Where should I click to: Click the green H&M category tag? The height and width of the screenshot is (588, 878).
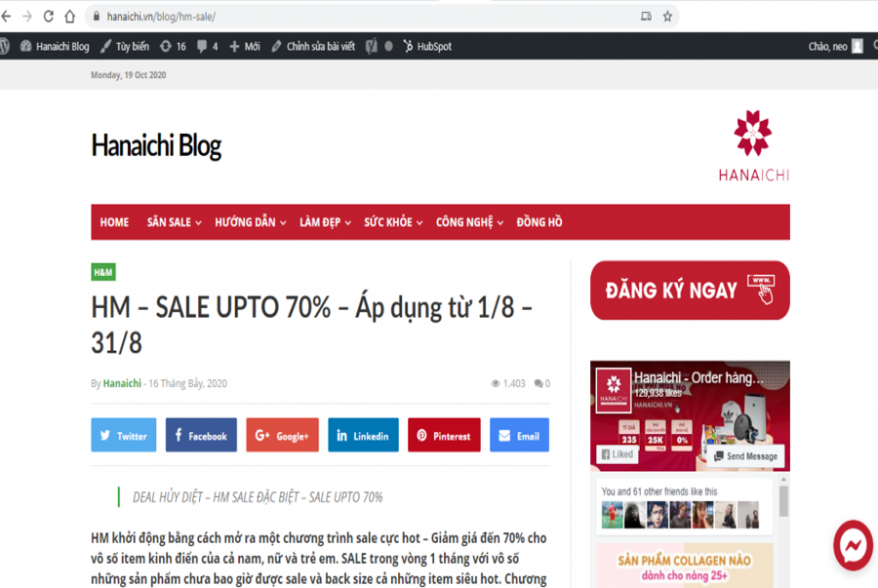click(103, 272)
